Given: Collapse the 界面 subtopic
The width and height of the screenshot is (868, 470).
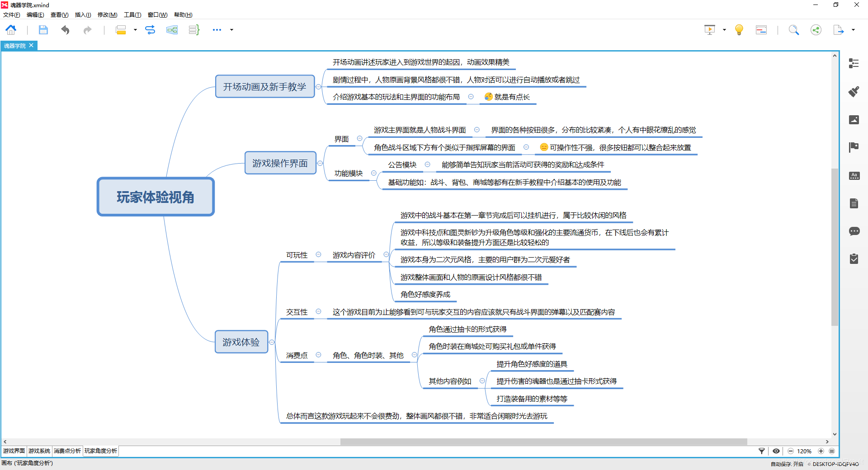Looking at the screenshot, I should tap(359, 139).
